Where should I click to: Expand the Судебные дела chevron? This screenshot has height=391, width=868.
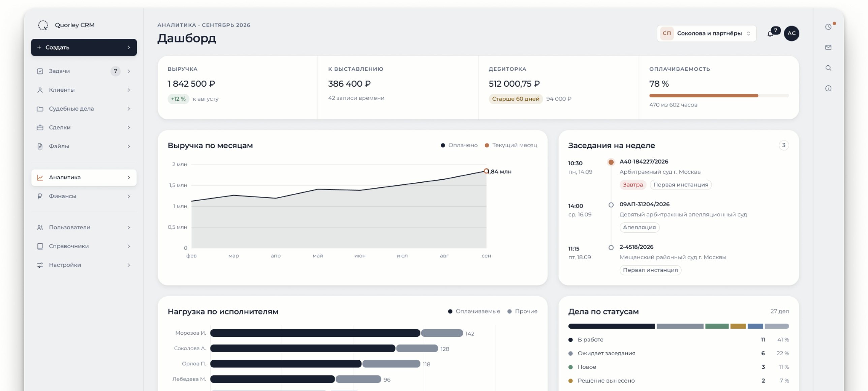pos(129,109)
